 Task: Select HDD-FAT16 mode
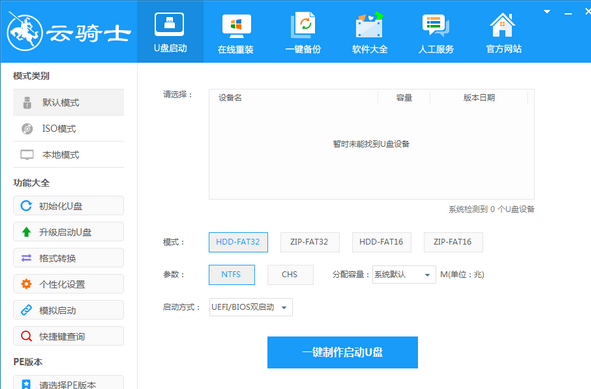click(x=381, y=242)
